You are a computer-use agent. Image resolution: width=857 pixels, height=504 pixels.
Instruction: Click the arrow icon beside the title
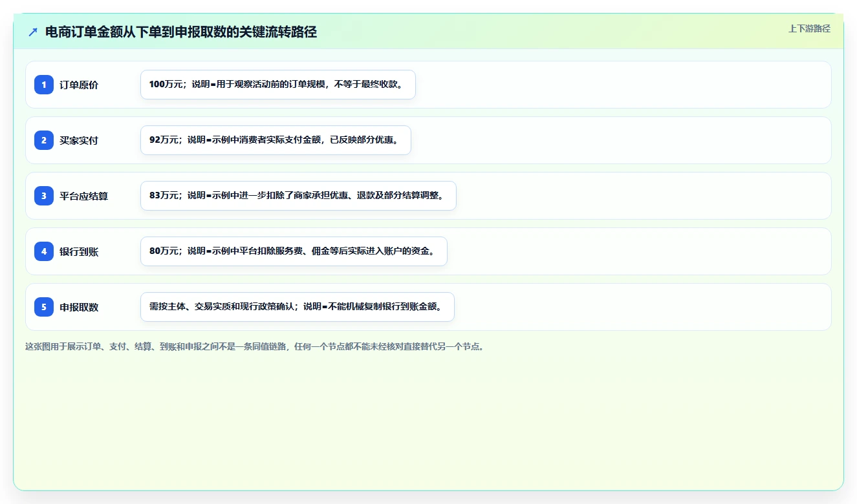[33, 32]
